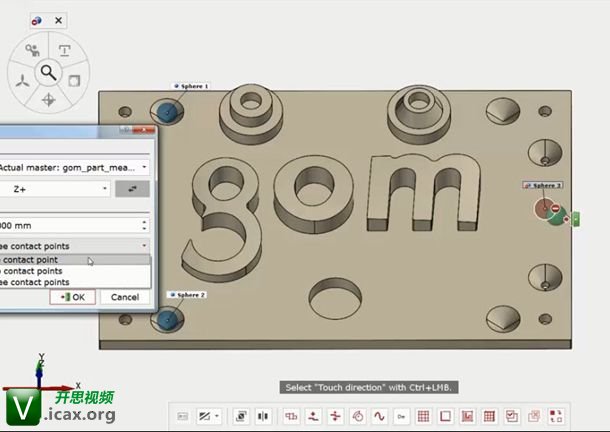Expand the Z+ direction dropdown
Viewport: 610px width, 432px height.
click(102, 188)
